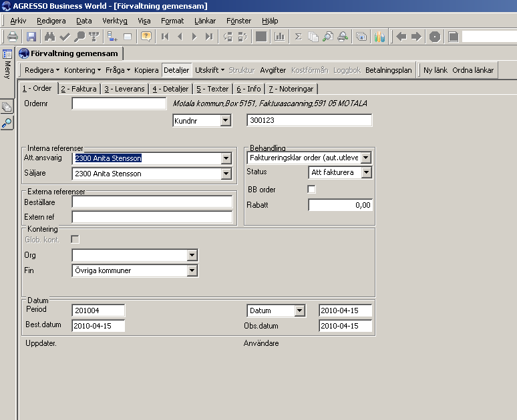Click the Beställare input field

(152, 202)
